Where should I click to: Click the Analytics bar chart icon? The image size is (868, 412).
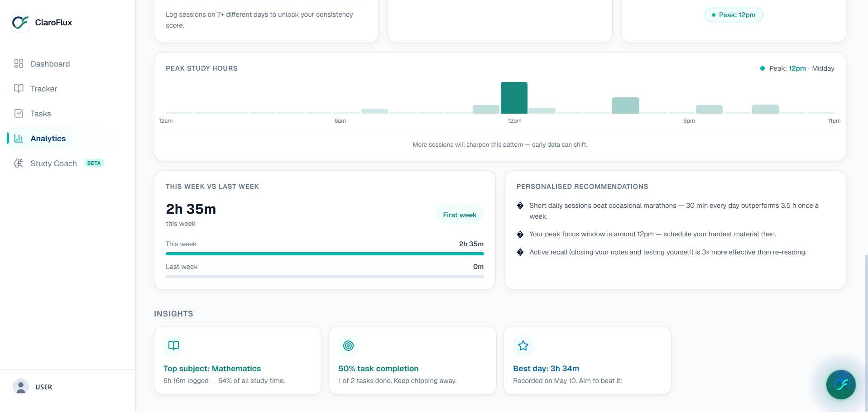coord(19,139)
